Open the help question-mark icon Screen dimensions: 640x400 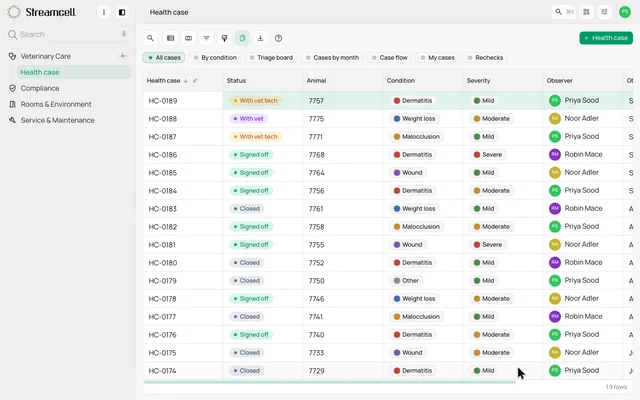[x=278, y=38]
